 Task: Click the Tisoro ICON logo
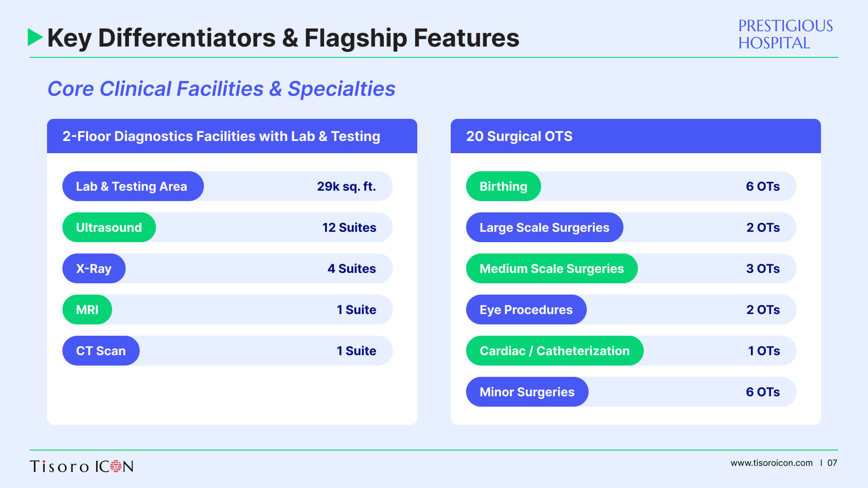(82, 466)
